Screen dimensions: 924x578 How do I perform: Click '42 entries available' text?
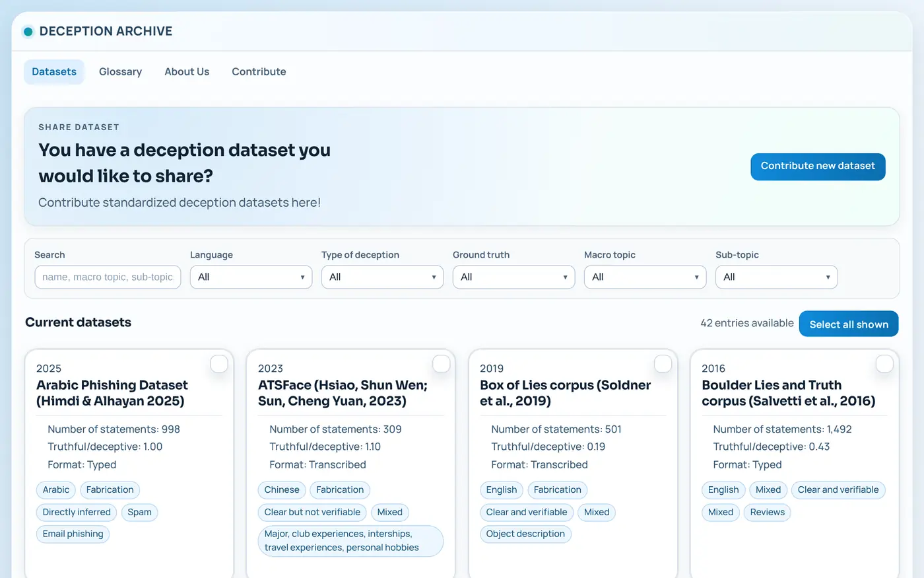point(747,324)
